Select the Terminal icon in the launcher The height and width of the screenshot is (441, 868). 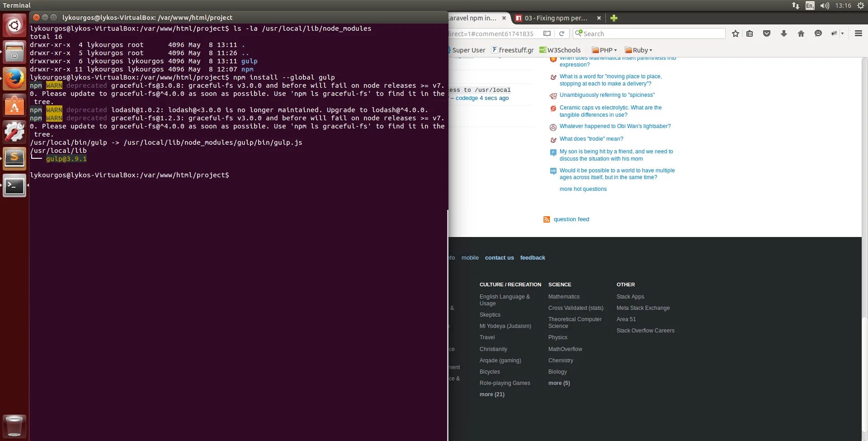tap(14, 185)
